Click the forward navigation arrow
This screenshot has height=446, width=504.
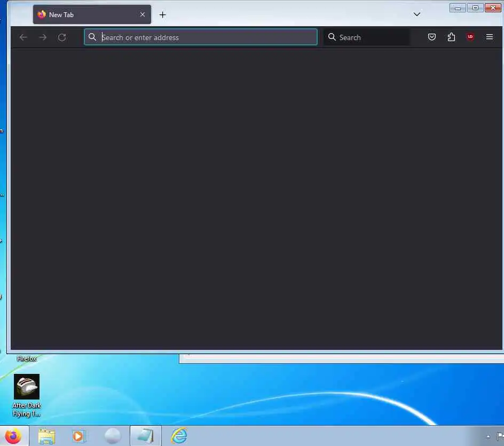click(42, 37)
